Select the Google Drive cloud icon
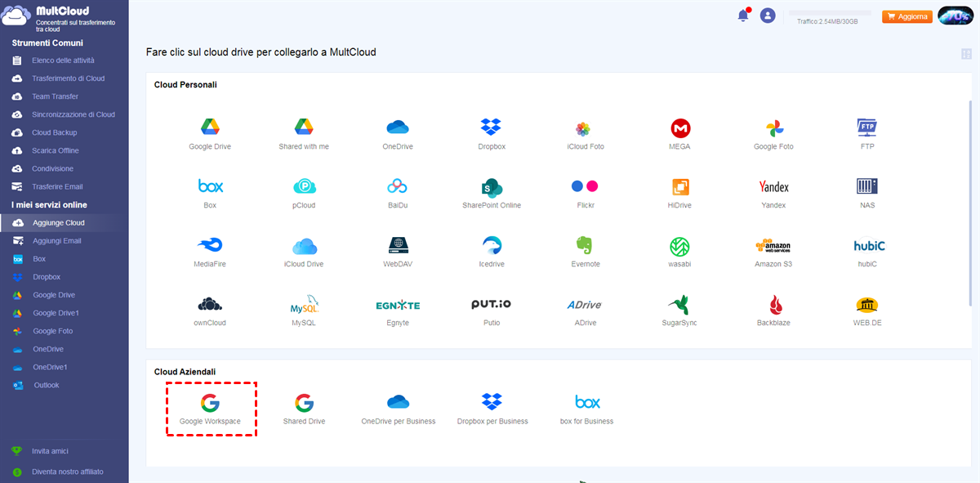This screenshot has height=483, width=980. [x=210, y=127]
